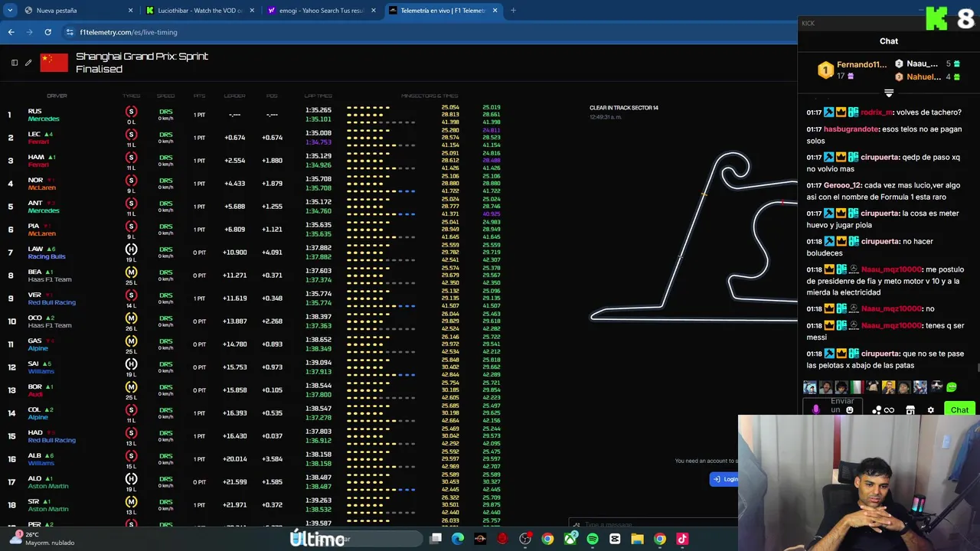The image size is (980, 551).
Task: Open Task View in the taskbar
Action: 436,539
